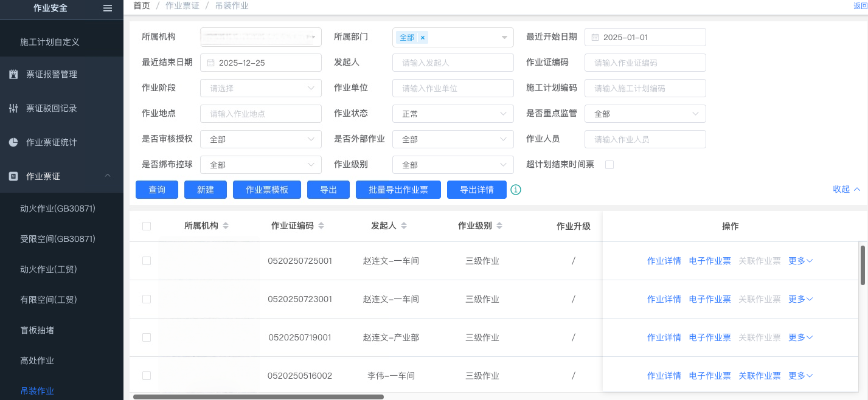Open 动火作业(GB30871) in the sidebar

tap(58, 209)
